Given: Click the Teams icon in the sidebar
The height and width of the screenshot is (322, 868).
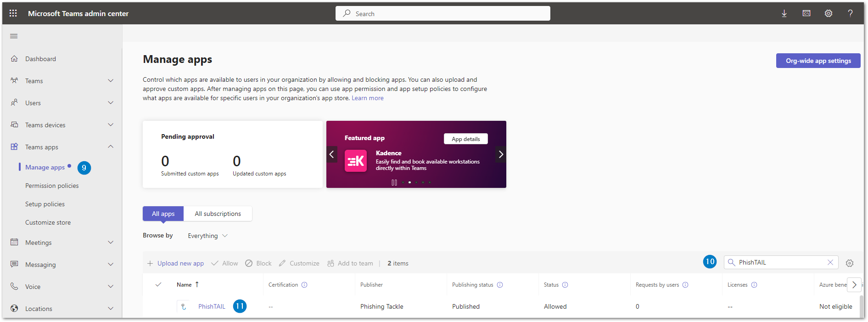Looking at the screenshot, I should click(x=14, y=81).
